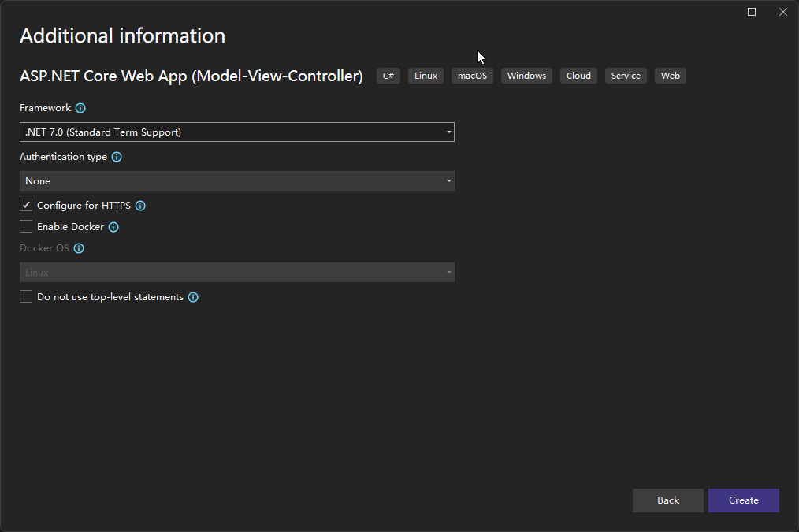Click the Configure for HTTPS info icon
799x532 pixels.
140,206
